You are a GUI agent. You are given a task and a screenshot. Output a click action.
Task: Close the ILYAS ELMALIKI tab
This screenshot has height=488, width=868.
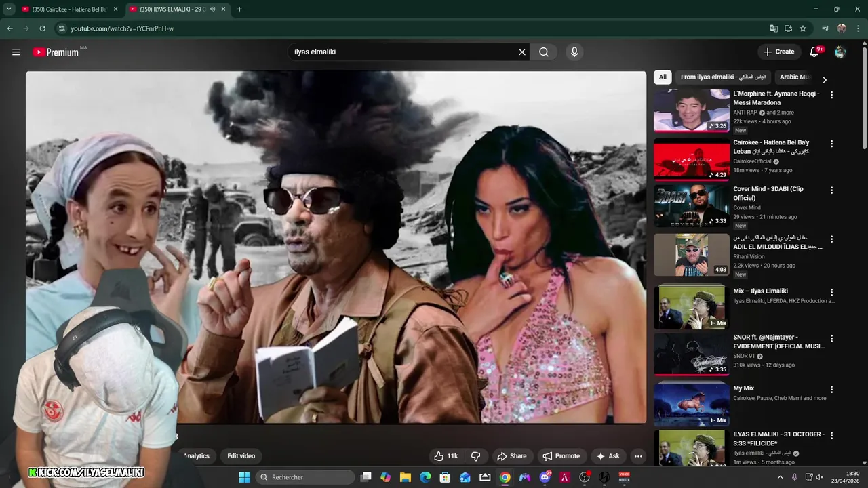(x=224, y=9)
